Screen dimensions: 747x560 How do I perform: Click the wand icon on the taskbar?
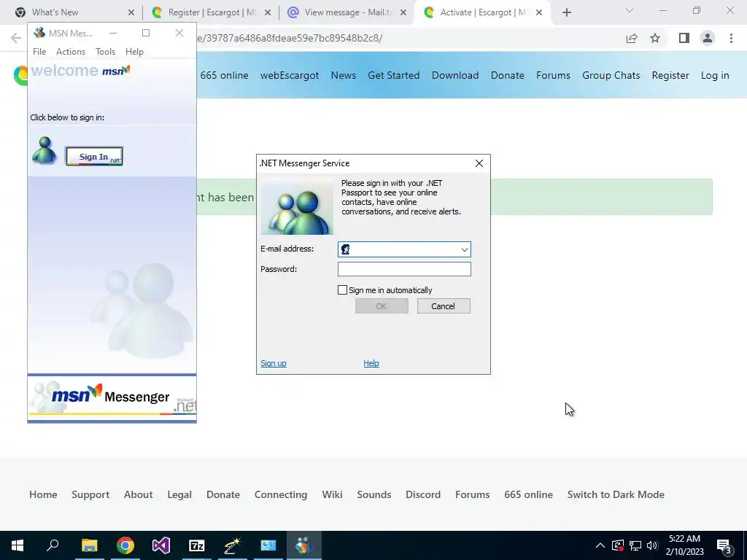click(233, 545)
